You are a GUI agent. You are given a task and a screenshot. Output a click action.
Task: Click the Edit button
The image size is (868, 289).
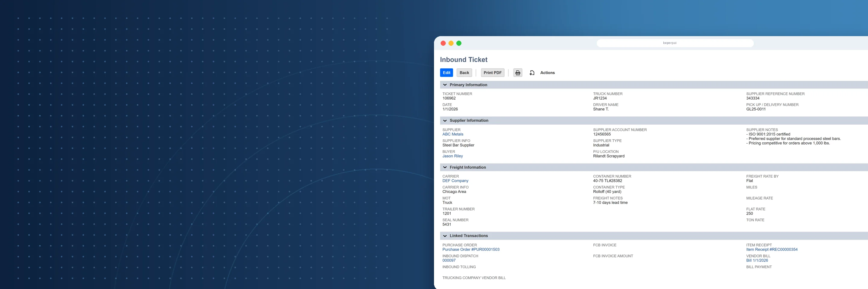click(x=446, y=73)
